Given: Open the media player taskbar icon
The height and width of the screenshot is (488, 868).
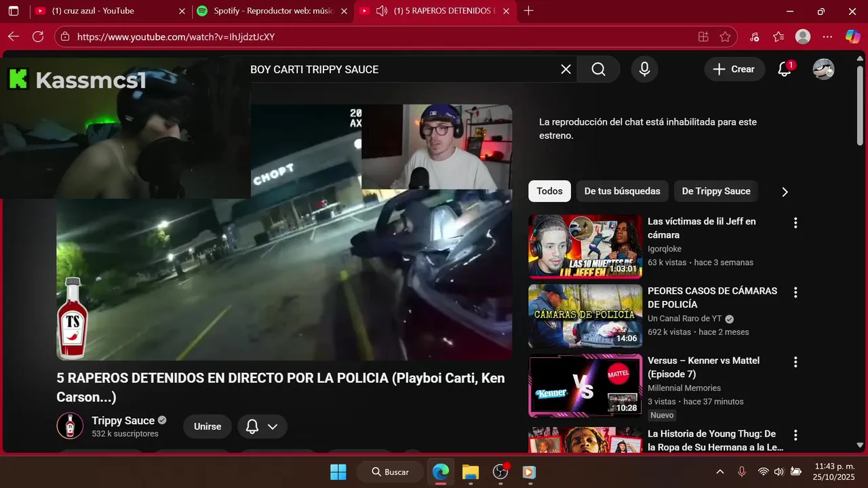Looking at the screenshot, I should point(530,472).
